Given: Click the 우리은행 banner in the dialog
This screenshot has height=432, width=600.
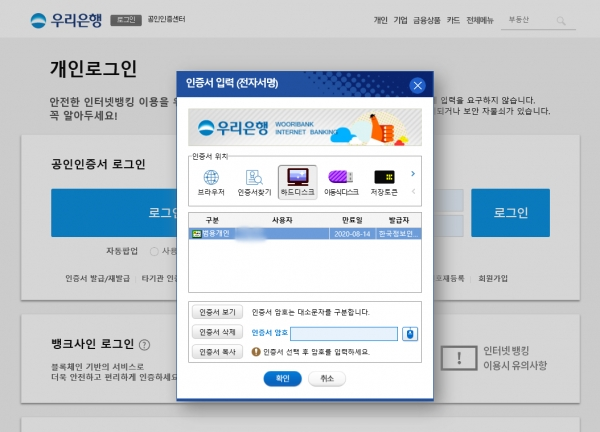Looking at the screenshot, I should click(305, 127).
